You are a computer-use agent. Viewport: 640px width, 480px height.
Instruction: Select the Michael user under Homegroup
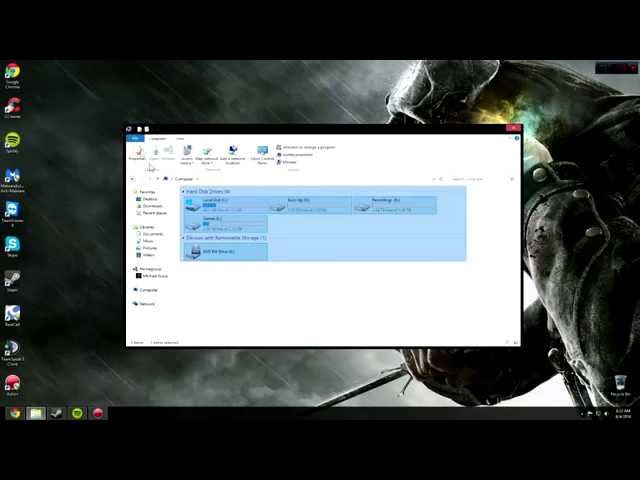pos(152,276)
